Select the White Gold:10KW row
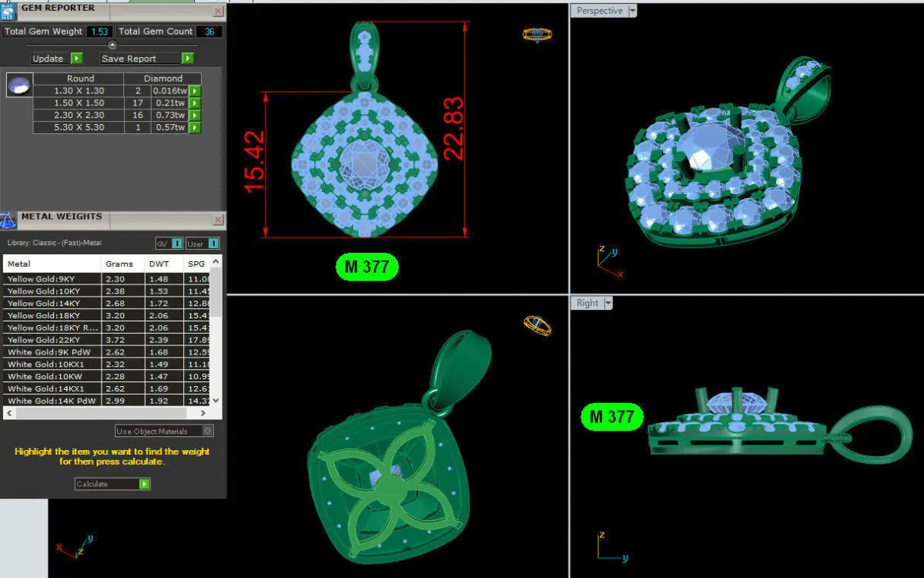This screenshot has width=924, height=578. pos(107,377)
